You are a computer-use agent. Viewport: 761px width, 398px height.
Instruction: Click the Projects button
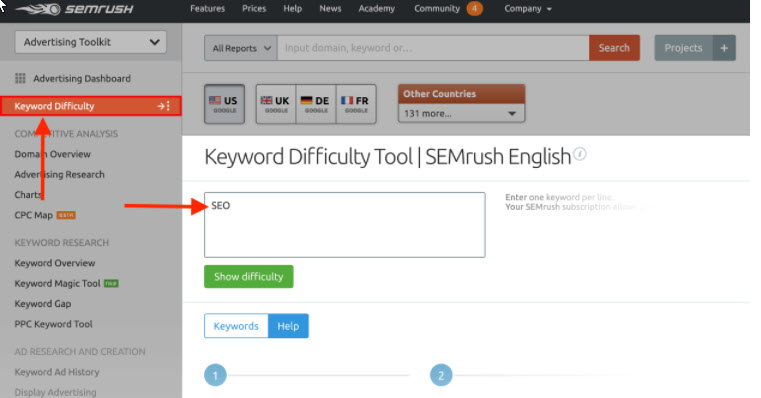click(x=683, y=48)
